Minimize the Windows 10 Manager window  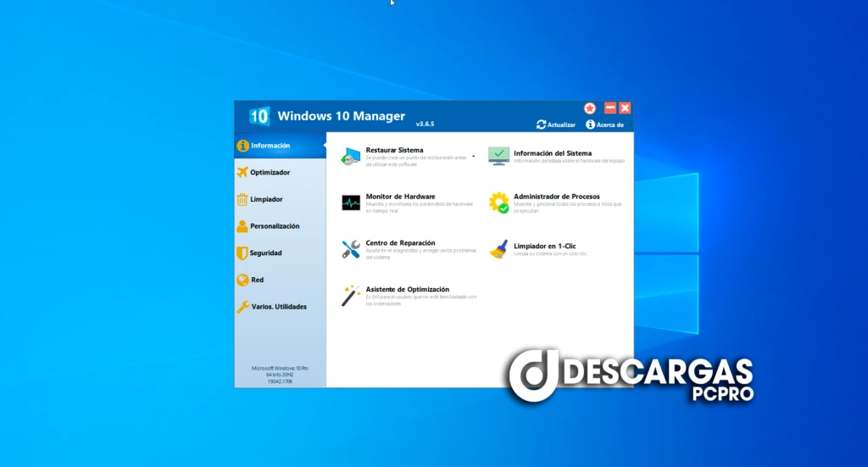coord(609,108)
